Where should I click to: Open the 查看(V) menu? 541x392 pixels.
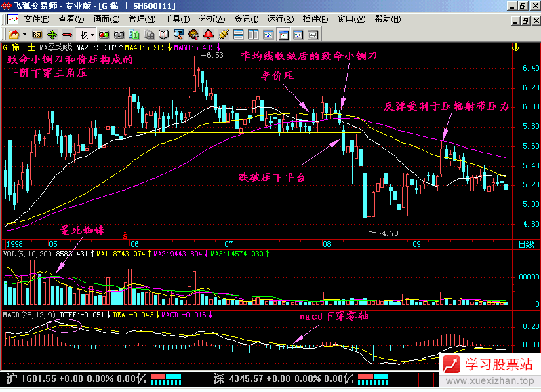point(71,19)
